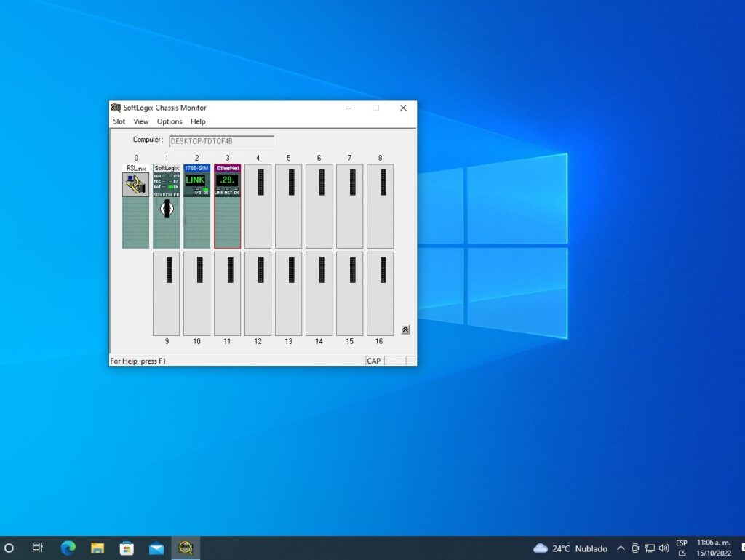Click the SoftLogix Chassis Monitor taskbar icon
This screenshot has height=560, width=745.
click(186, 547)
